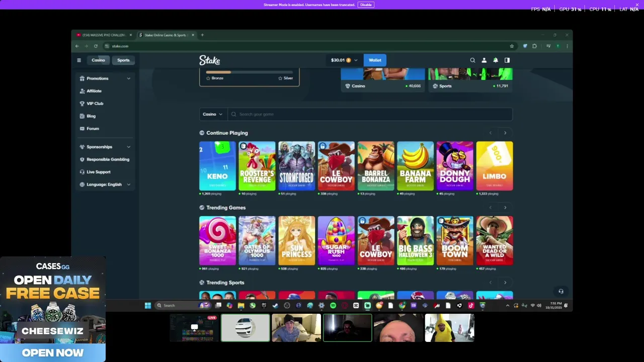Screen dimensions: 644x362
Task: Open the Sports card with 11,791 players
Action: click(x=470, y=80)
